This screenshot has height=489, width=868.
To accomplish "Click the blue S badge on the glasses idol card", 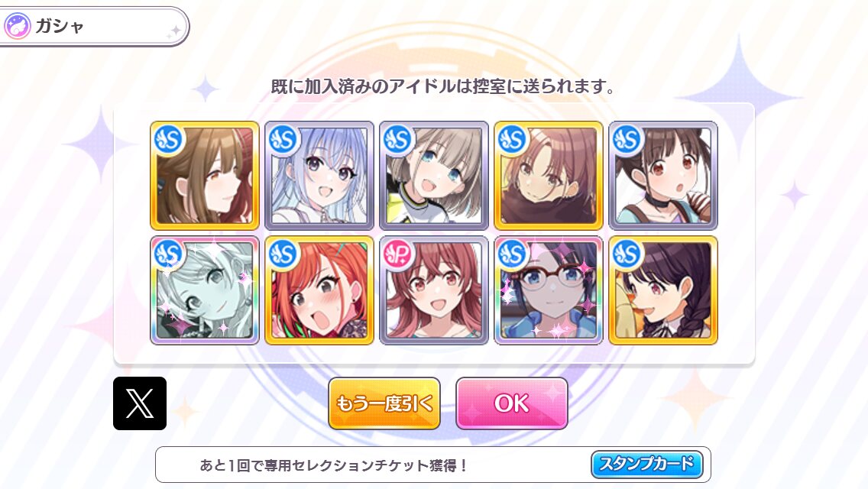I will click(513, 254).
